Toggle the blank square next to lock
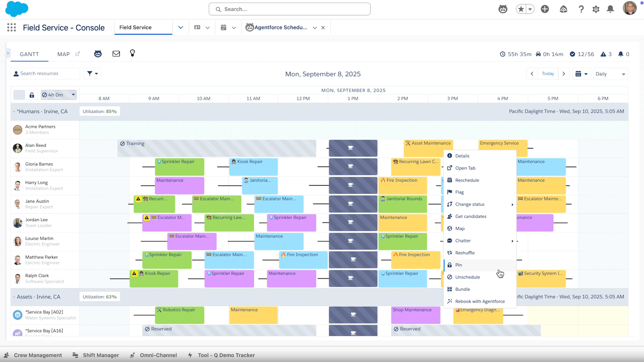The height and width of the screenshot is (362, 644). 19,95
